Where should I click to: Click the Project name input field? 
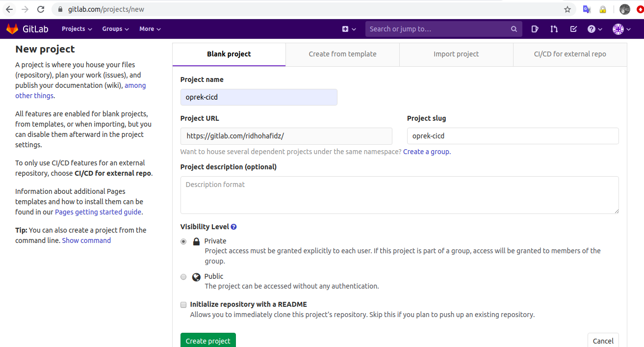pyautogui.click(x=259, y=97)
